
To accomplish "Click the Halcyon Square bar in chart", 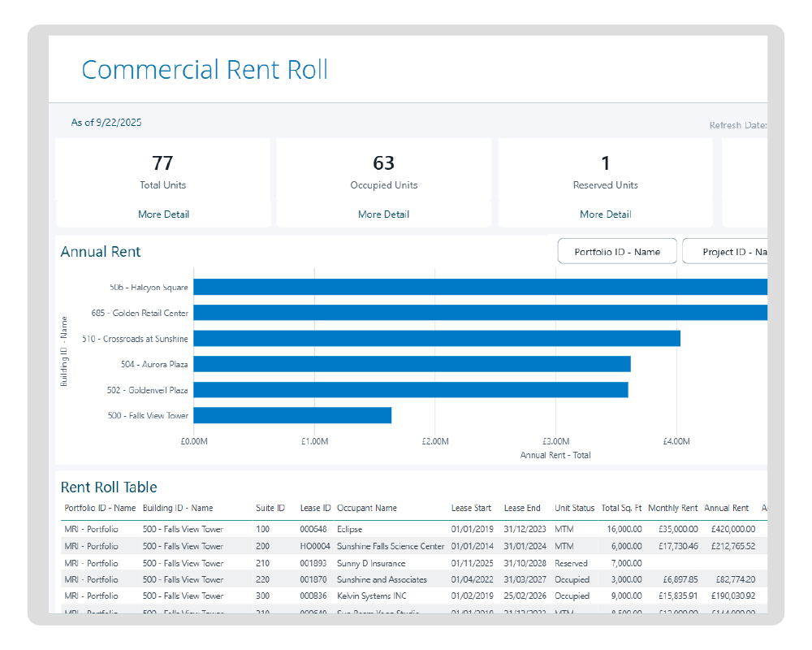I will 479,287.
